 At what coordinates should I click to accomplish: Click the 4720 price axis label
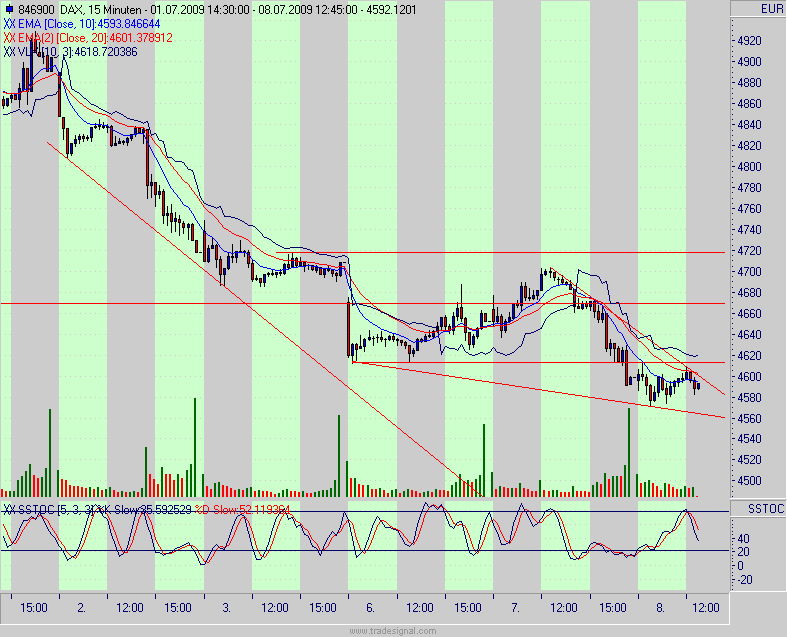[x=749, y=250]
